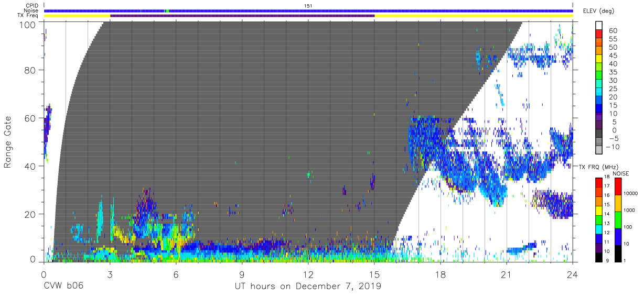The width and height of the screenshot is (644, 297).
Task: Select light gray bottom segment of ELEV colorbar
Action: 599,151
